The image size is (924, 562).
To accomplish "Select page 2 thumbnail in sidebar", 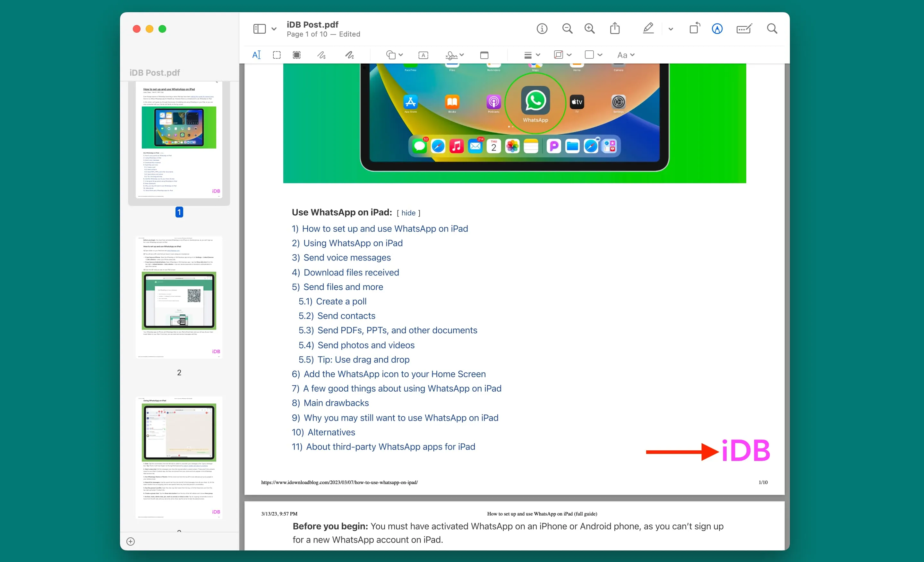I will [x=179, y=297].
